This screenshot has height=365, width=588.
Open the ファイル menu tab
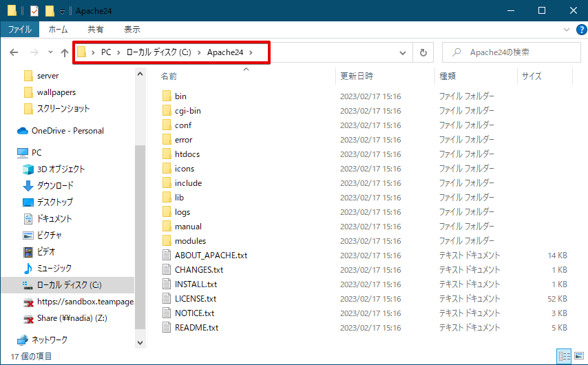pos(19,30)
